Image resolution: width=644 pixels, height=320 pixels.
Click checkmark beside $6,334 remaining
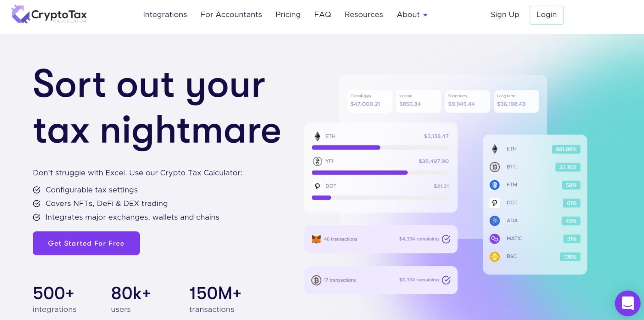(446, 280)
